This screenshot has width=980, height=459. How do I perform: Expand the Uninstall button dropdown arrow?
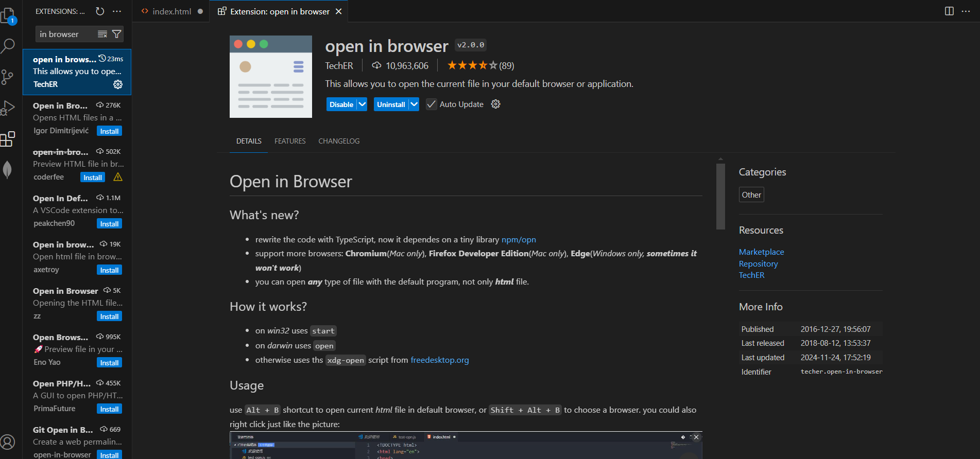point(414,104)
